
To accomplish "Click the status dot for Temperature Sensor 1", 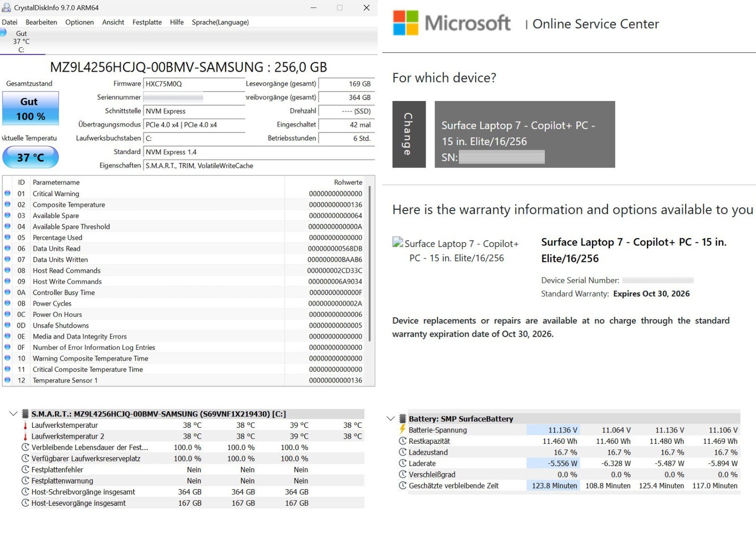I will tap(8, 380).
